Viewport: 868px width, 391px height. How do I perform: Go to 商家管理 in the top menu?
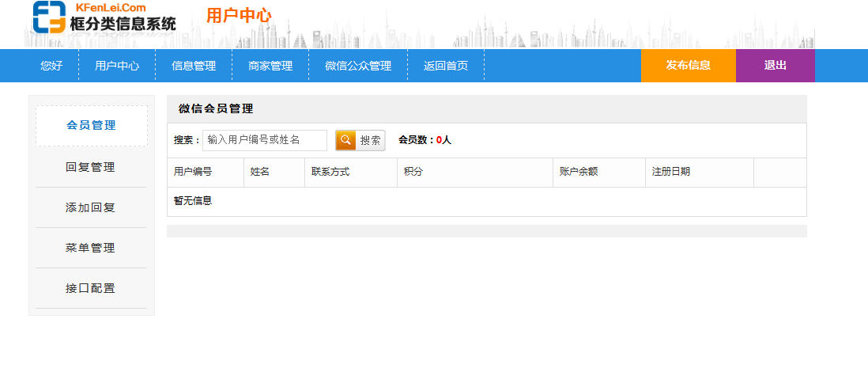(270, 66)
